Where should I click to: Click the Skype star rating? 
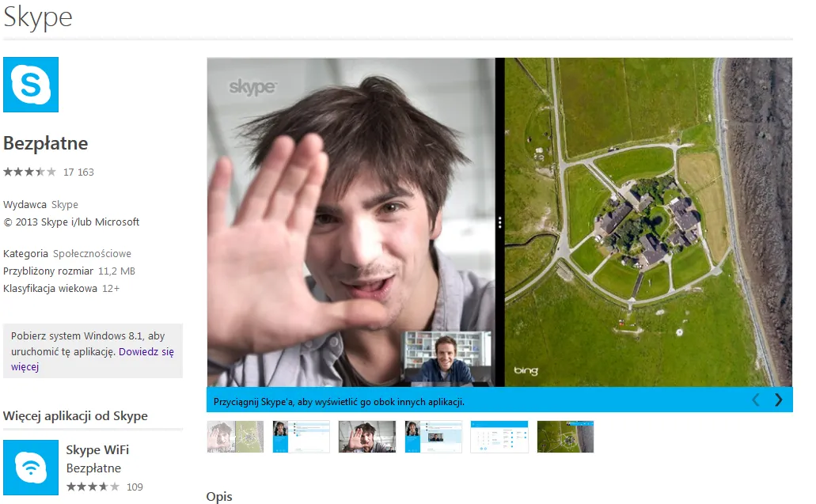(x=29, y=172)
